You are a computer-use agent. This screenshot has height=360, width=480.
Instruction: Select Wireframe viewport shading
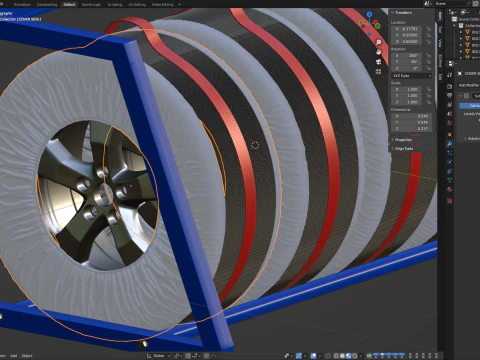point(336,356)
